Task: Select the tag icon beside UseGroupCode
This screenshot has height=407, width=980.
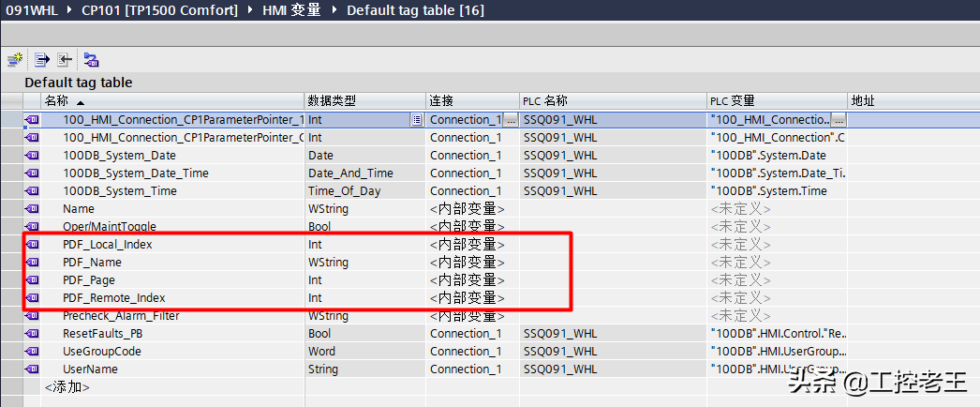Action: point(32,352)
